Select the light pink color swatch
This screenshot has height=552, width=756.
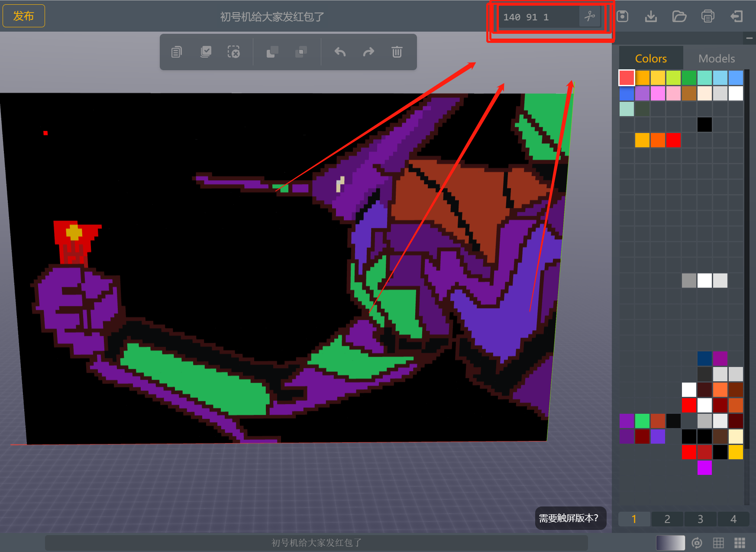pyautogui.click(x=673, y=94)
